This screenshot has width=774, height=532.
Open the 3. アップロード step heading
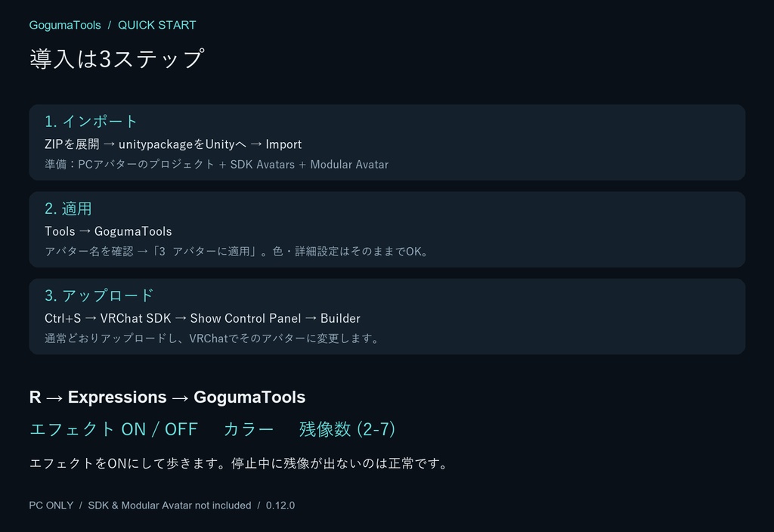(x=99, y=295)
